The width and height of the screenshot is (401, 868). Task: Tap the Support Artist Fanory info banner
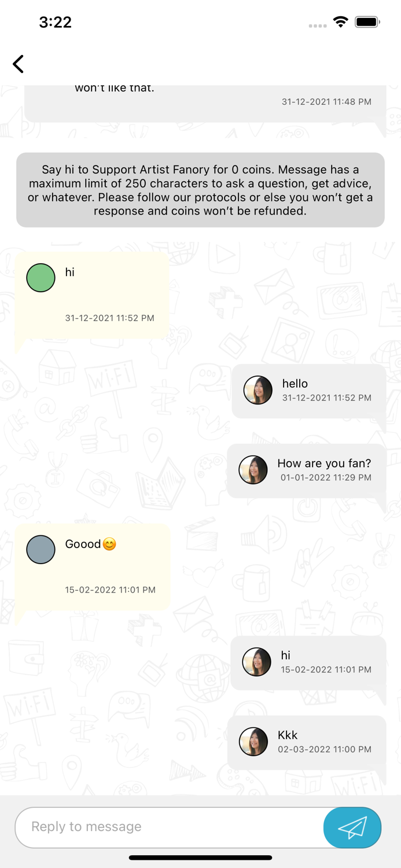(x=200, y=190)
